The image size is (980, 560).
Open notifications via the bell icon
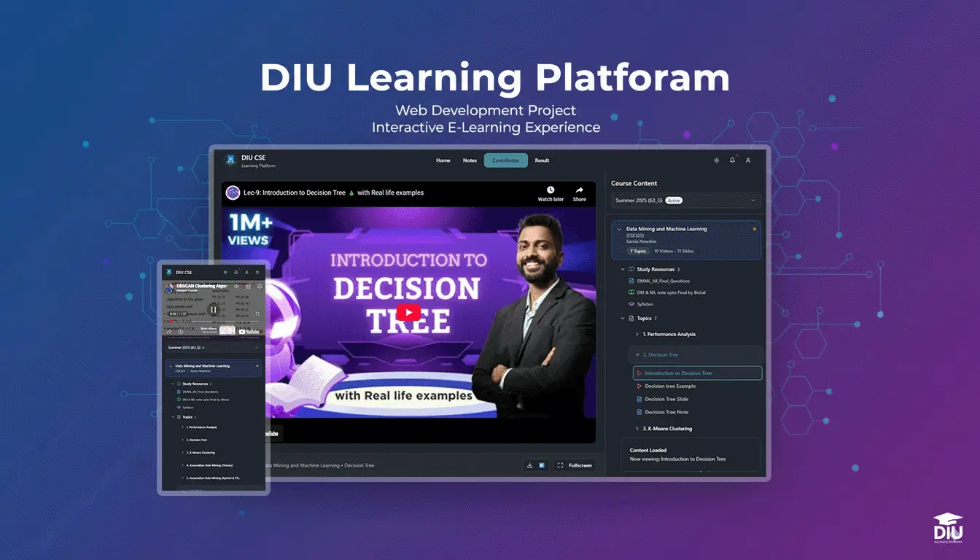coord(732,160)
